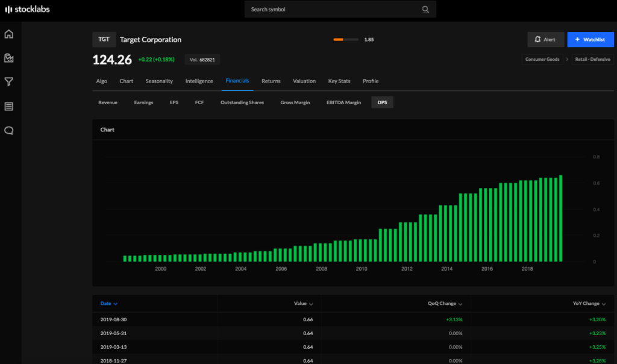The height and width of the screenshot is (364, 617).
Task: Open the list view sidebar icon
Action: pos(8,106)
